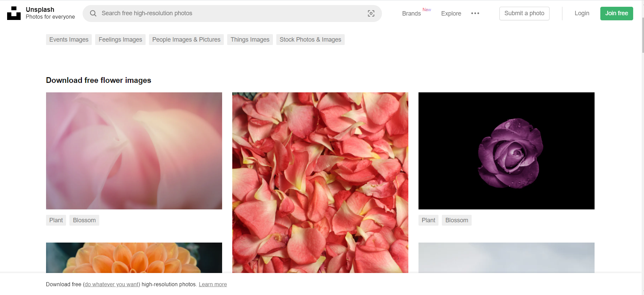This screenshot has width=644, height=295.
Task: Click Blossom tag under purple rose photo
Action: click(x=457, y=220)
